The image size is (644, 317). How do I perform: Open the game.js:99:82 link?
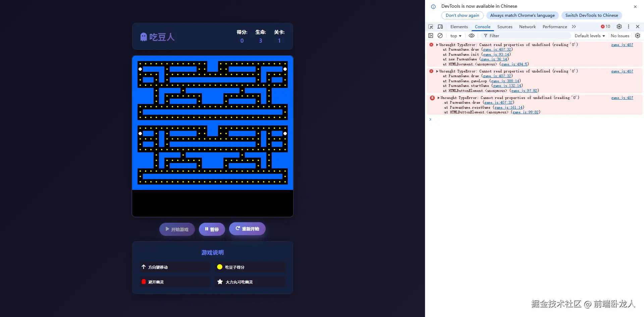pyautogui.click(x=526, y=112)
